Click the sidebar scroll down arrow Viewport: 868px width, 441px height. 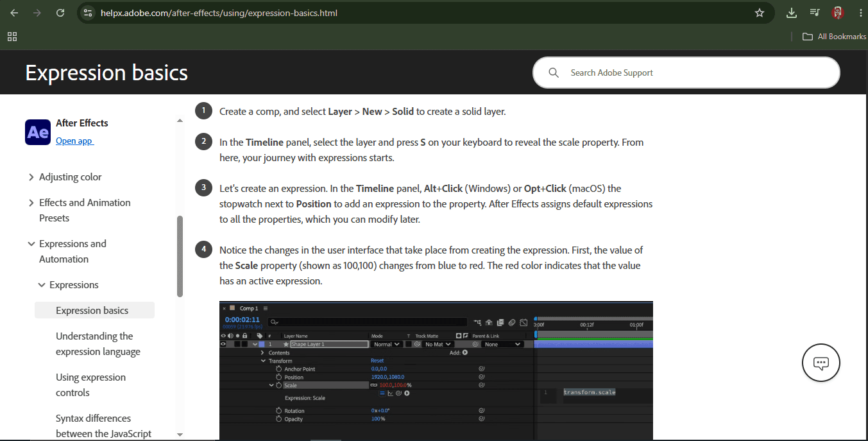point(180,434)
